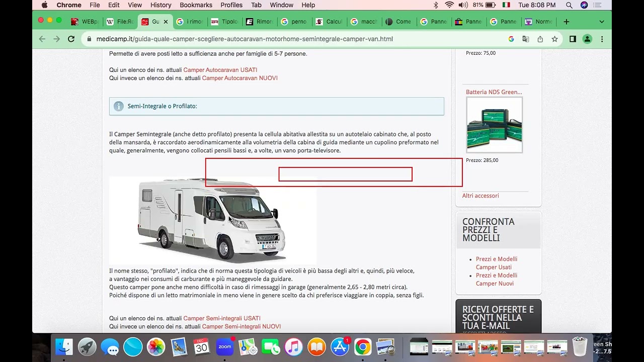The height and width of the screenshot is (362, 644).
Task: Click the 'CONFRONTA PREZZI E MODELLI' heading
Action: tap(489, 230)
